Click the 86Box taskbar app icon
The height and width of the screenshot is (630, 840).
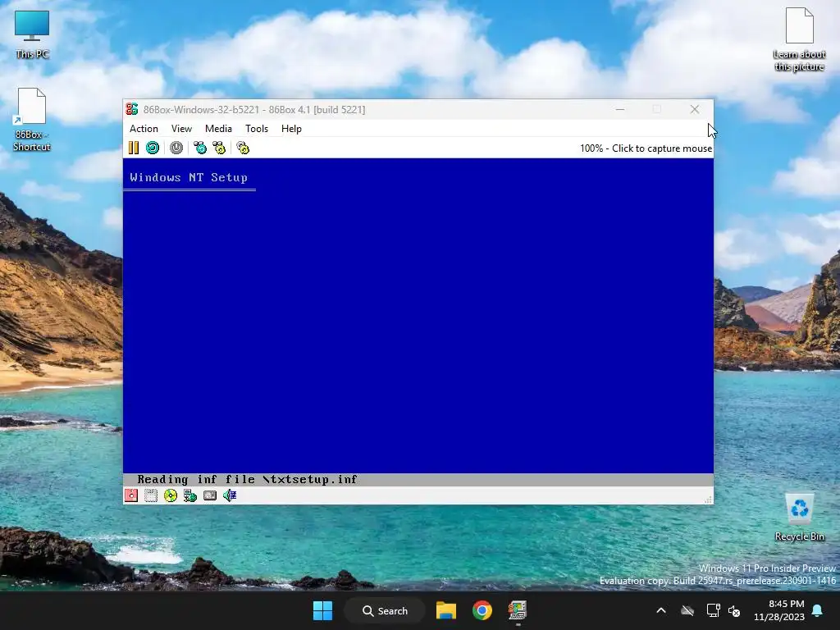pos(518,610)
